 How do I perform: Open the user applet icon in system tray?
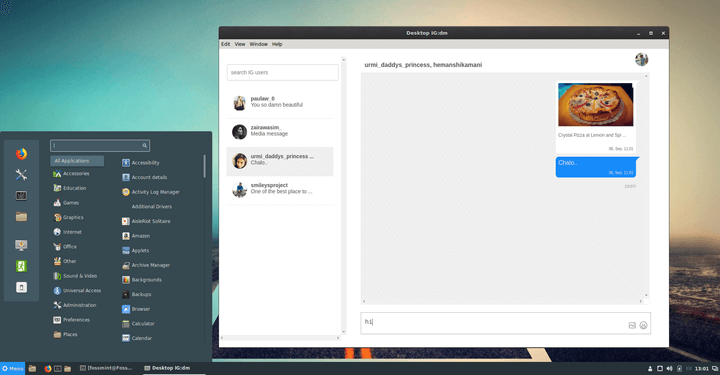(x=650, y=368)
